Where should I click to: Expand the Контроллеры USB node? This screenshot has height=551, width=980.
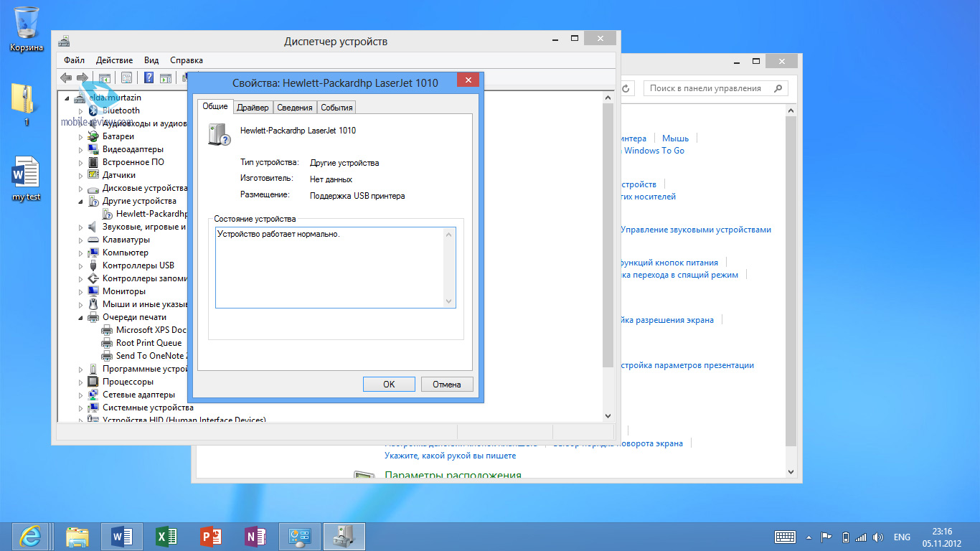click(81, 265)
